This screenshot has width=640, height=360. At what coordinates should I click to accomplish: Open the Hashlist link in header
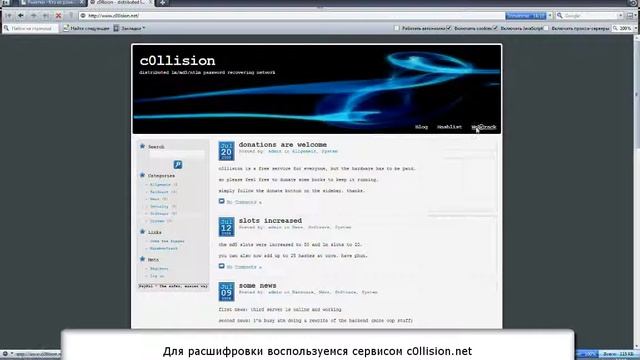(449, 127)
